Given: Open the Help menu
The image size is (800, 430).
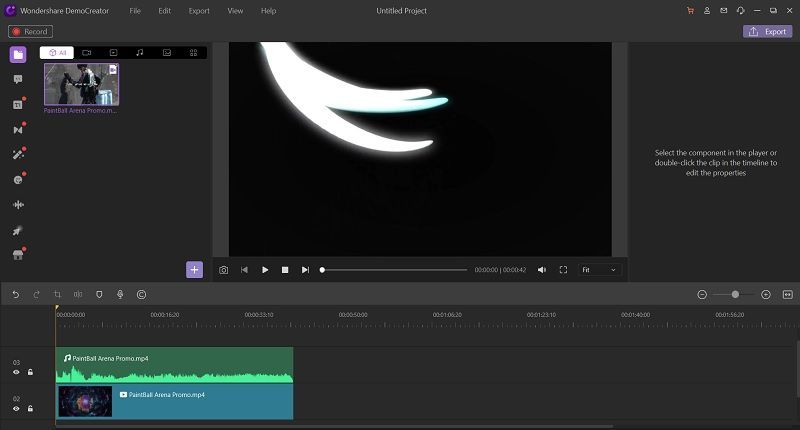Looking at the screenshot, I should pyautogui.click(x=268, y=11).
